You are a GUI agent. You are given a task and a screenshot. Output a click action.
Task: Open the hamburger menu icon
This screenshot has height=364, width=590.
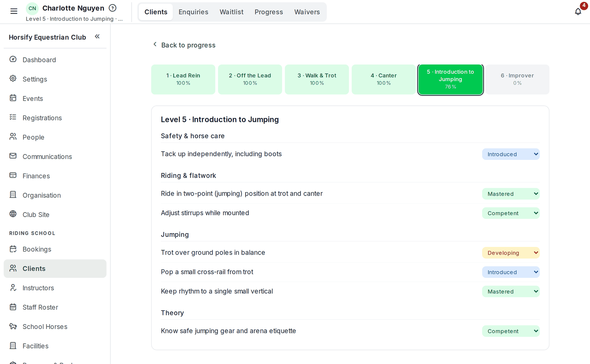click(x=14, y=11)
